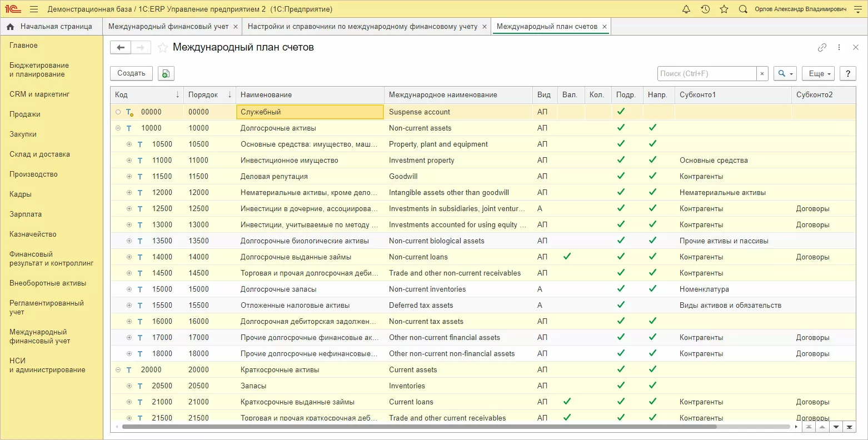868x440 pixels.
Task: Switch to Международный финансовый учет tab
Action: click(x=168, y=26)
